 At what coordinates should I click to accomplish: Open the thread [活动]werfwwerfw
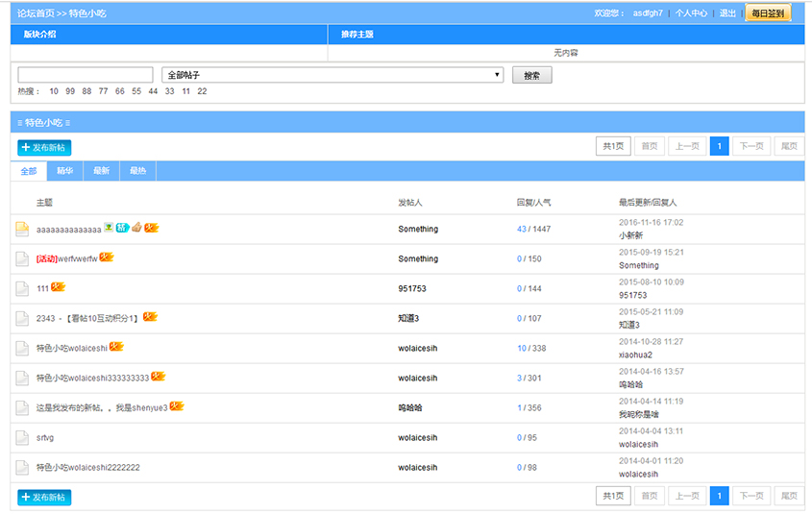tap(67, 258)
